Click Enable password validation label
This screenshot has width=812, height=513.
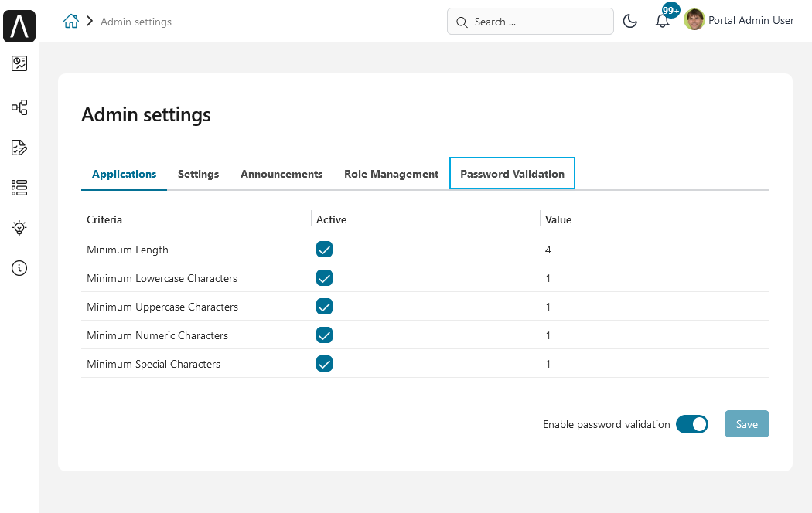[x=606, y=424]
